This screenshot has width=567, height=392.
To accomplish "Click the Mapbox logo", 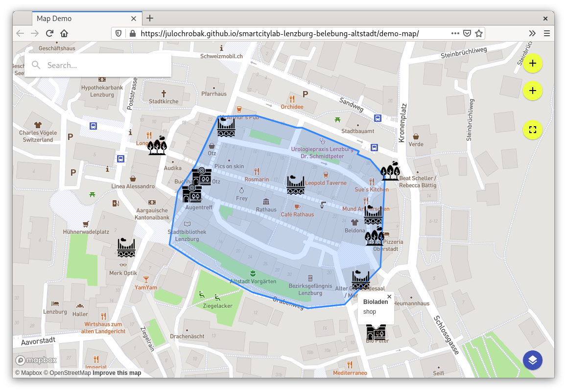I will [36, 360].
